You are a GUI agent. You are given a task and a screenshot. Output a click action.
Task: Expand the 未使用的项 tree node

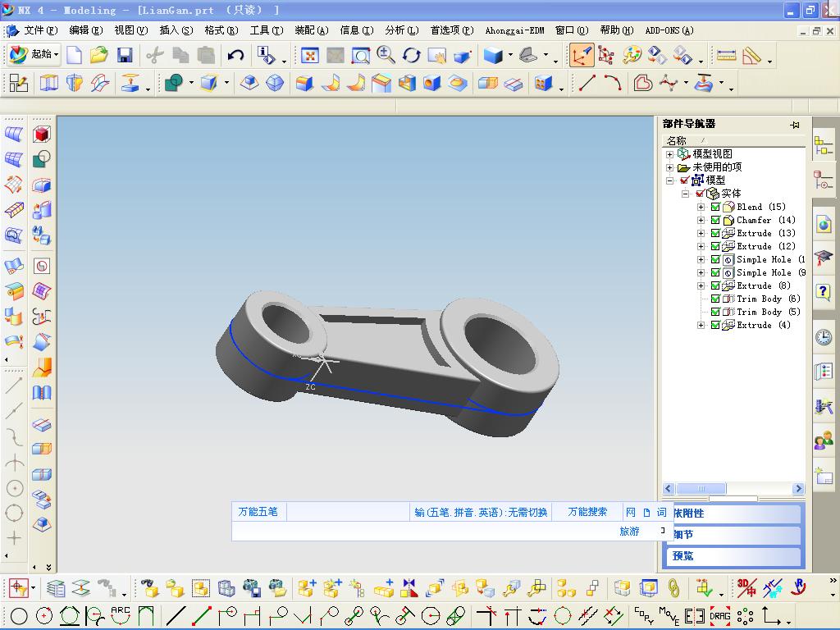pyautogui.click(x=669, y=167)
